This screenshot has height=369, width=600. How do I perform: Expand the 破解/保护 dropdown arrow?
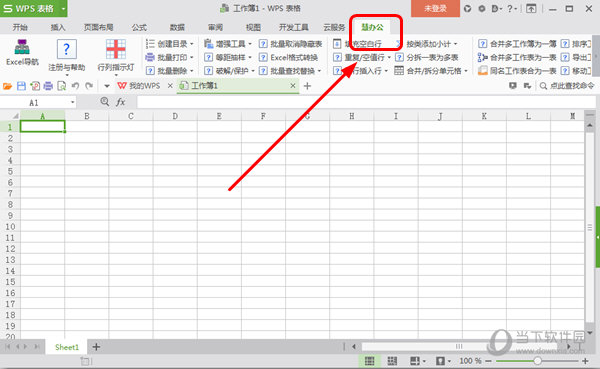[253, 71]
